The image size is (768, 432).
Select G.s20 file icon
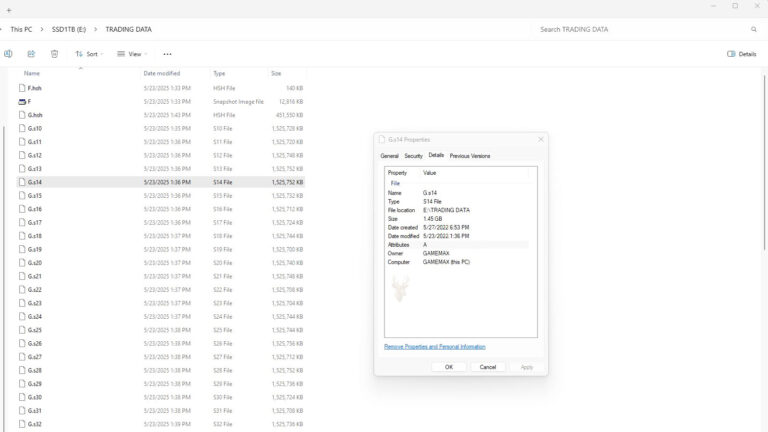(x=22, y=263)
